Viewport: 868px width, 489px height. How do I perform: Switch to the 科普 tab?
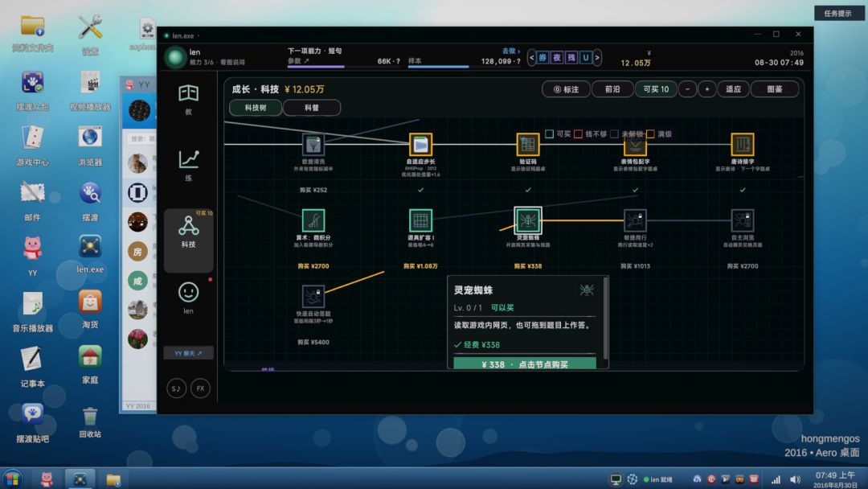(312, 108)
